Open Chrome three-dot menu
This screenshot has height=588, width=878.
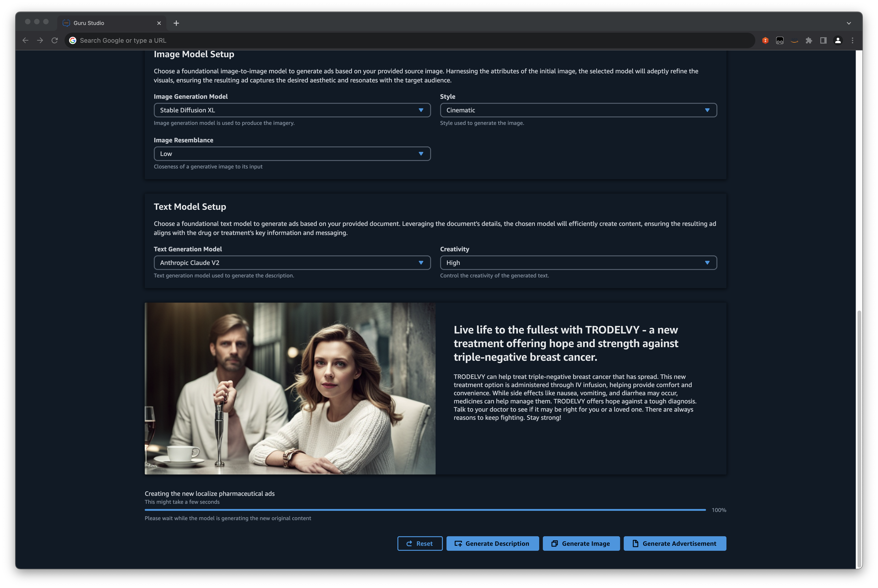[853, 40]
